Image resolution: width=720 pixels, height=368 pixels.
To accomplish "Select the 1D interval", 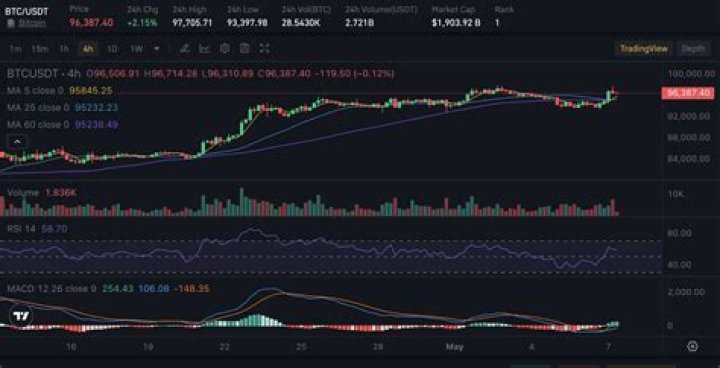I will (112, 49).
